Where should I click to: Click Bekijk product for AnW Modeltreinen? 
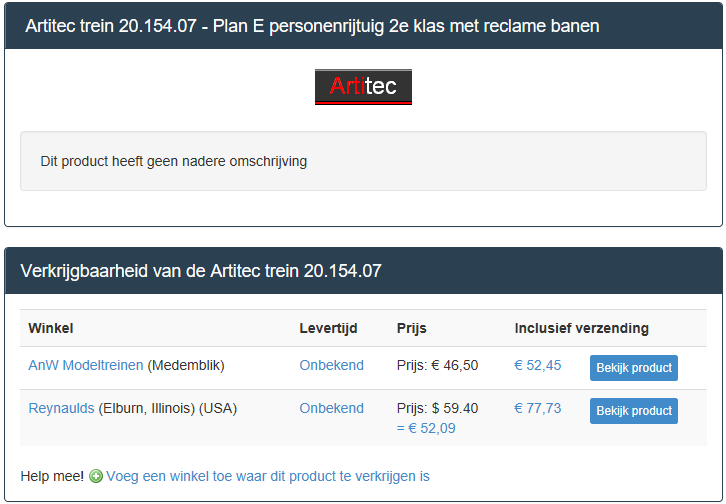point(634,368)
